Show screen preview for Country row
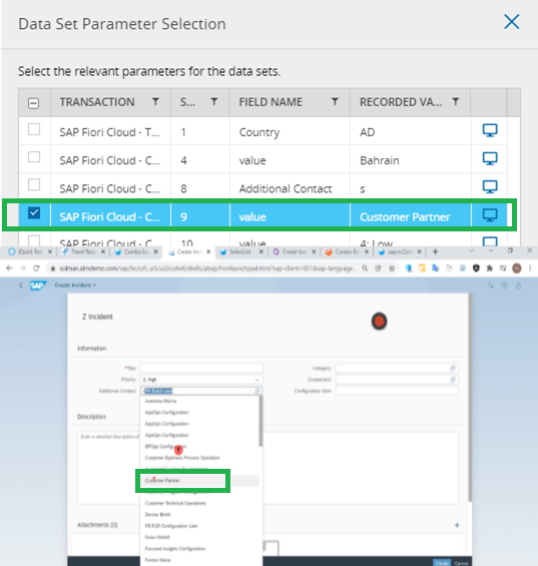This screenshot has height=566, width=538. pyautogui.click(x=490, y=130)
